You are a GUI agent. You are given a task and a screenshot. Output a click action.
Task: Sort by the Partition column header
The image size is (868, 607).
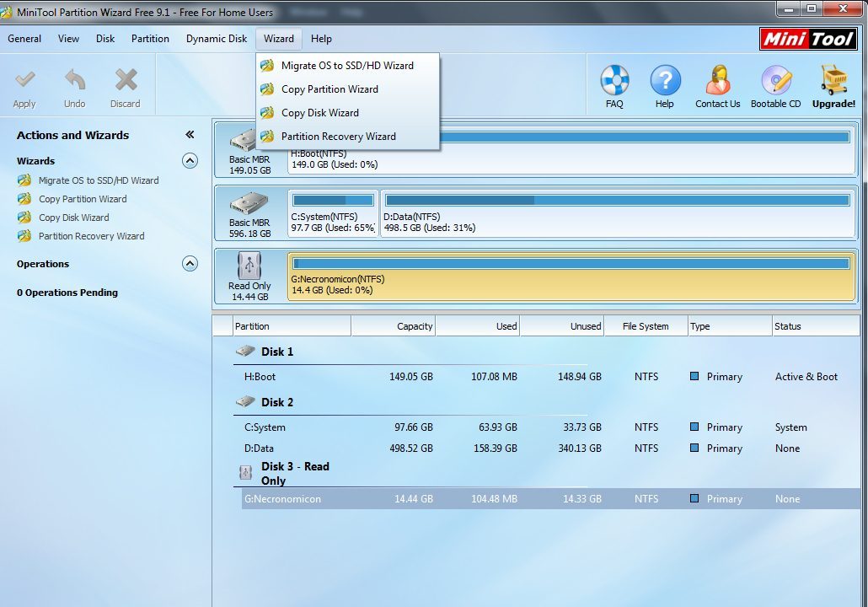click(292, 326)
